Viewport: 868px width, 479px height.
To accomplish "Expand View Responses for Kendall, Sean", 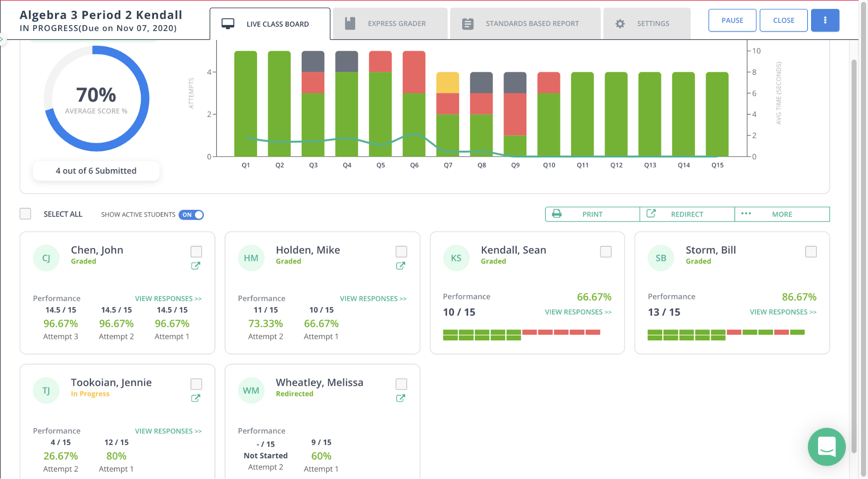I will [578, 312].
